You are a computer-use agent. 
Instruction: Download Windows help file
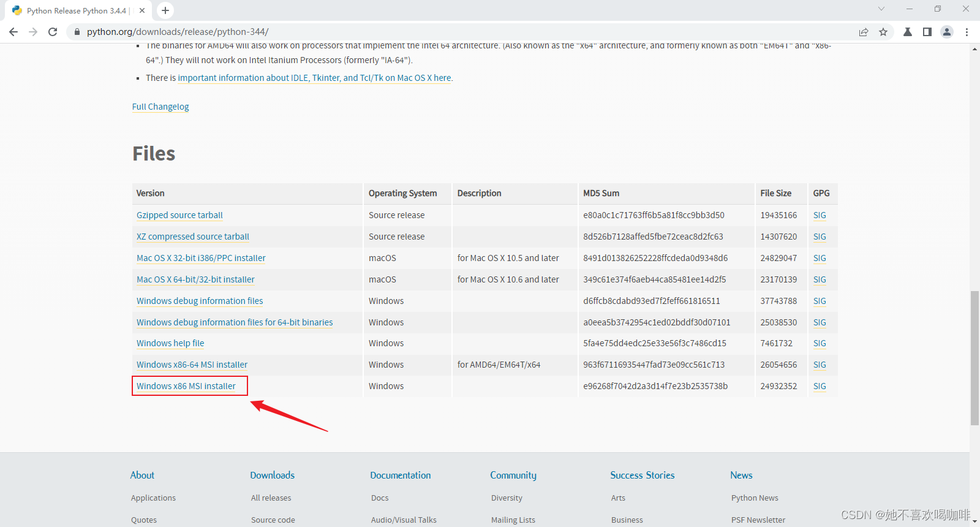point(170,343)
